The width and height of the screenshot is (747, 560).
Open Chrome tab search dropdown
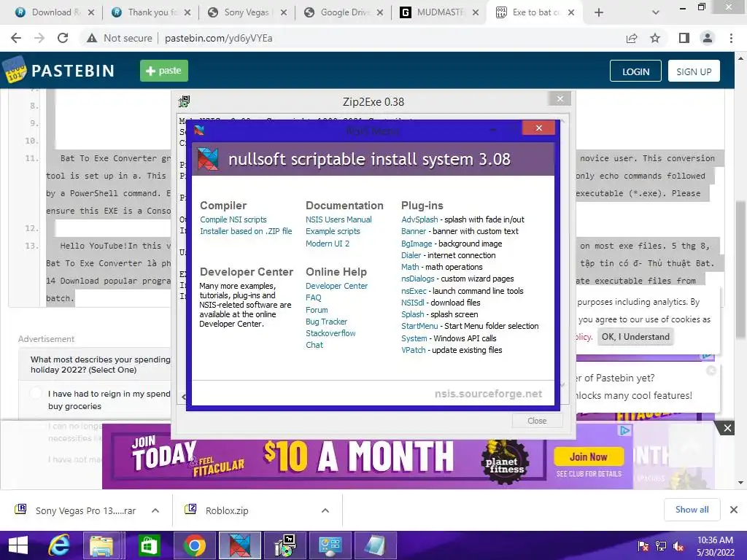pos(656,13)
